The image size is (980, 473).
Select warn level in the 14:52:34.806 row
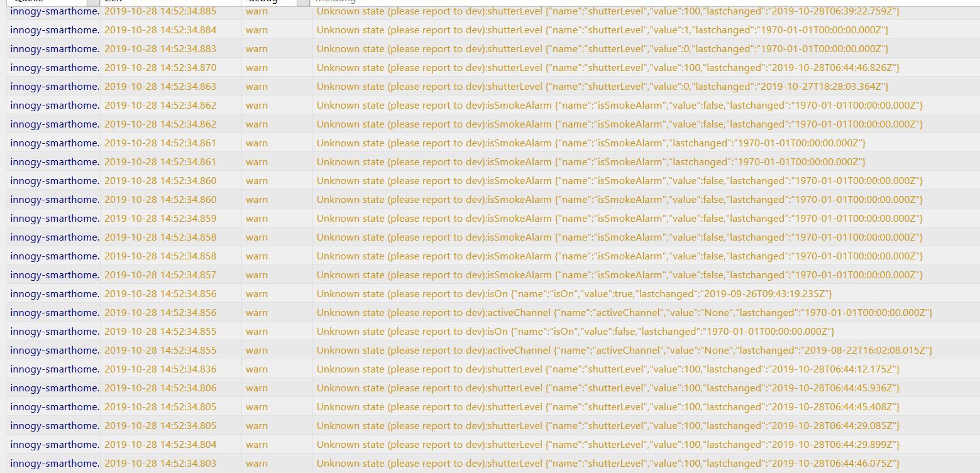pyautogui.click(x=256, y=388)
